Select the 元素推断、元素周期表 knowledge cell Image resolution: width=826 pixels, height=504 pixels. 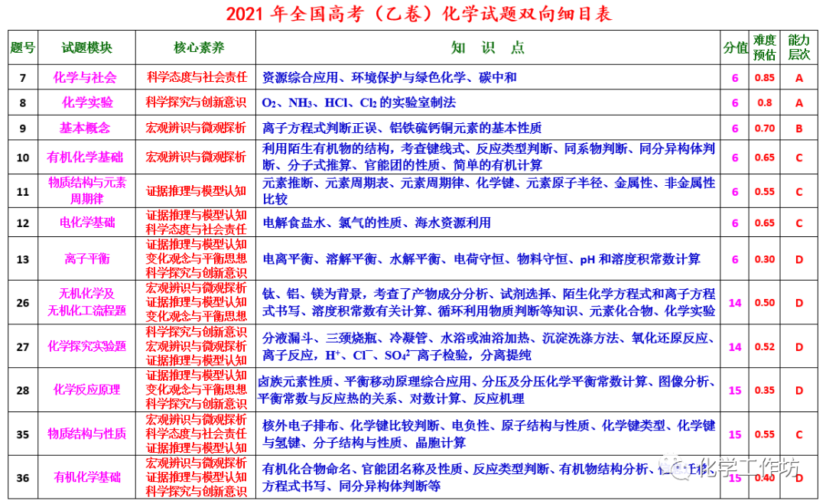[488, 190]
